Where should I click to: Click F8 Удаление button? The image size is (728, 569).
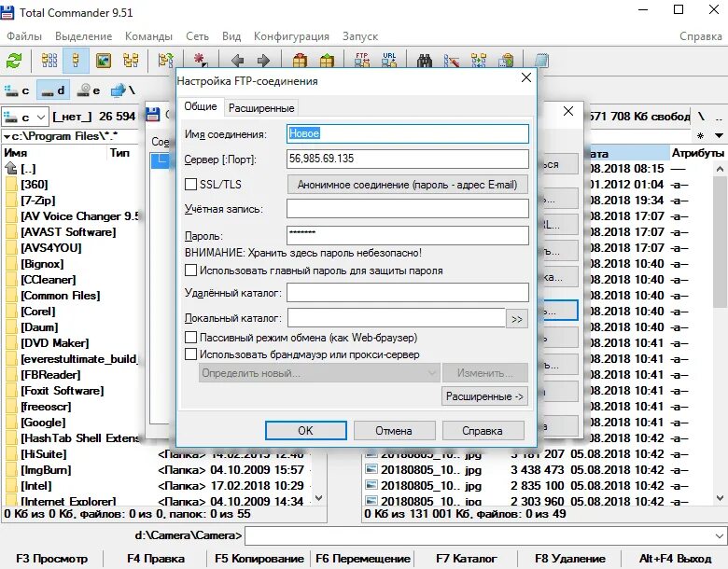click(569, 559)
